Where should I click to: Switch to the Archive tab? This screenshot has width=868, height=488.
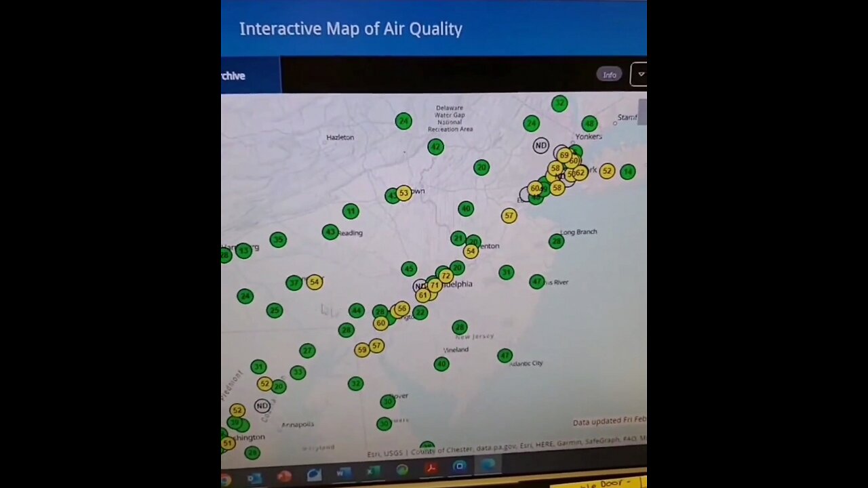[250, 75]
